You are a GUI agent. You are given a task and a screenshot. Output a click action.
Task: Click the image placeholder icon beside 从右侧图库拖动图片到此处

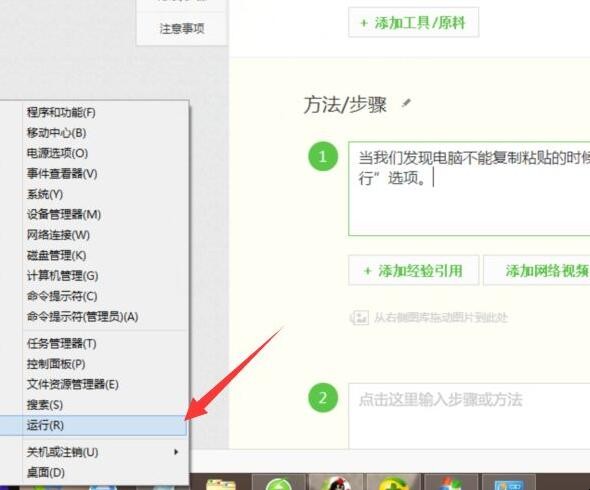(x=359, y=318)
